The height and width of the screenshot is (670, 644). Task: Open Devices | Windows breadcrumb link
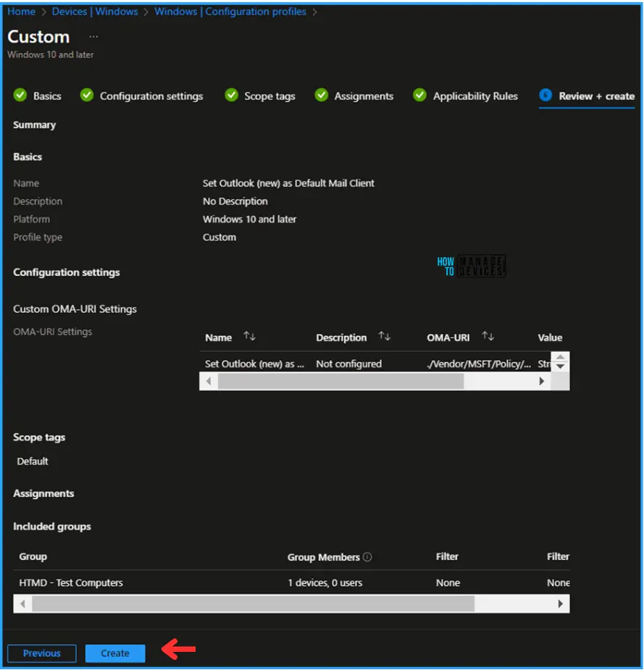tap(95, 12)
